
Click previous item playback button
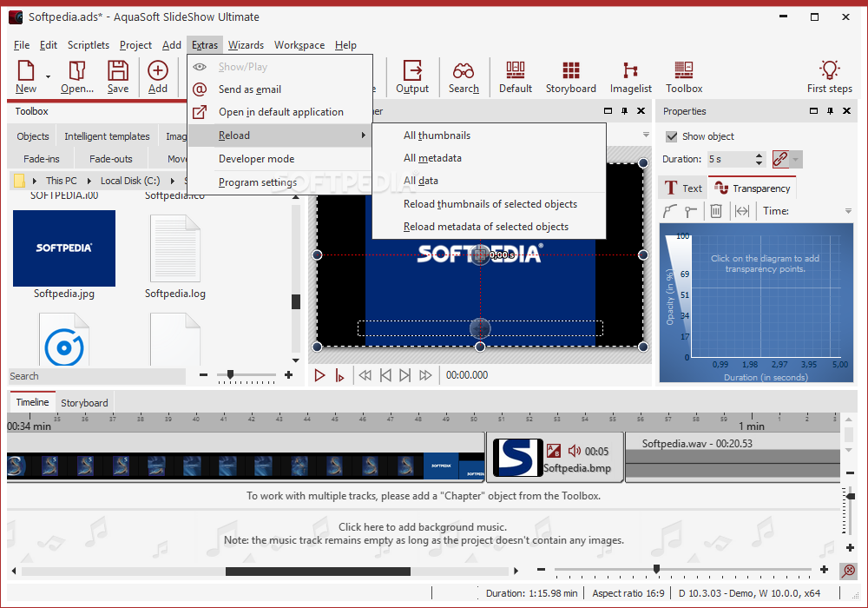[x=385, y=375]
